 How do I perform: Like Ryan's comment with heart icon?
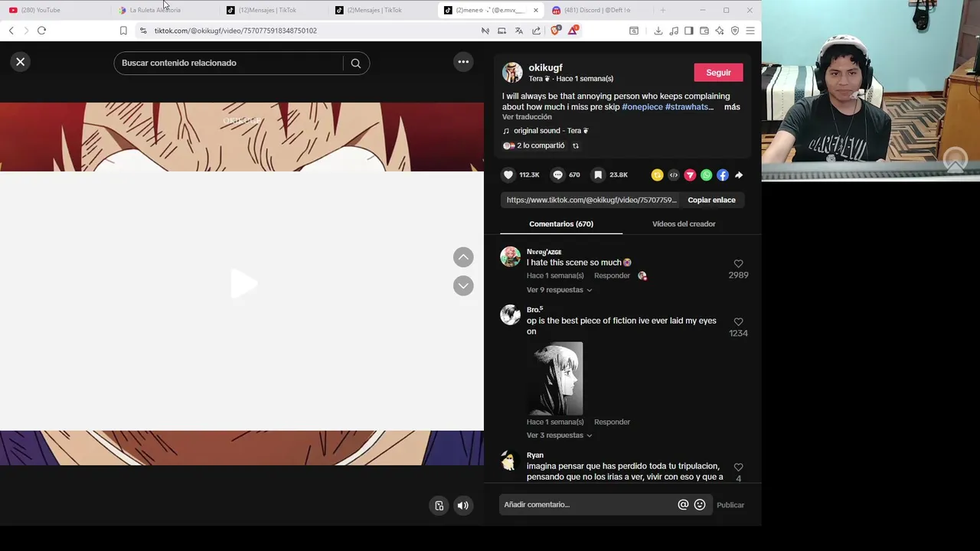tap(738, 468)
